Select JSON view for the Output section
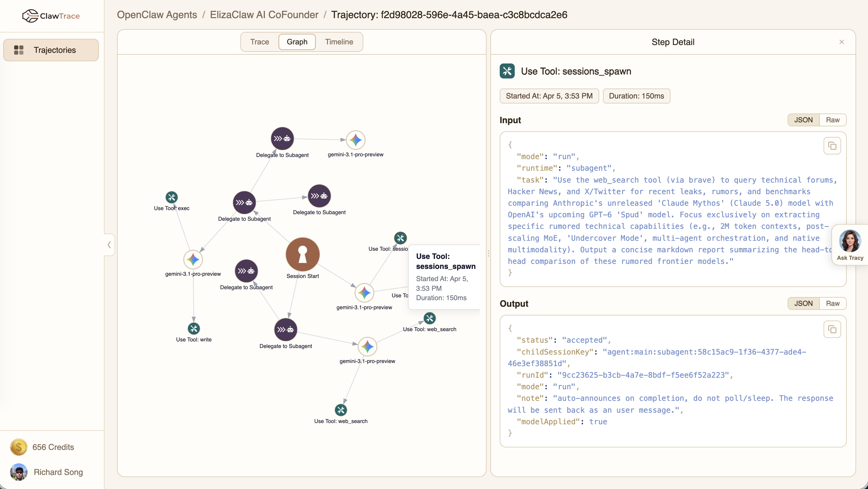Viewport: 868px width, 489px height. pyautogui.click(x=804, y=303)
